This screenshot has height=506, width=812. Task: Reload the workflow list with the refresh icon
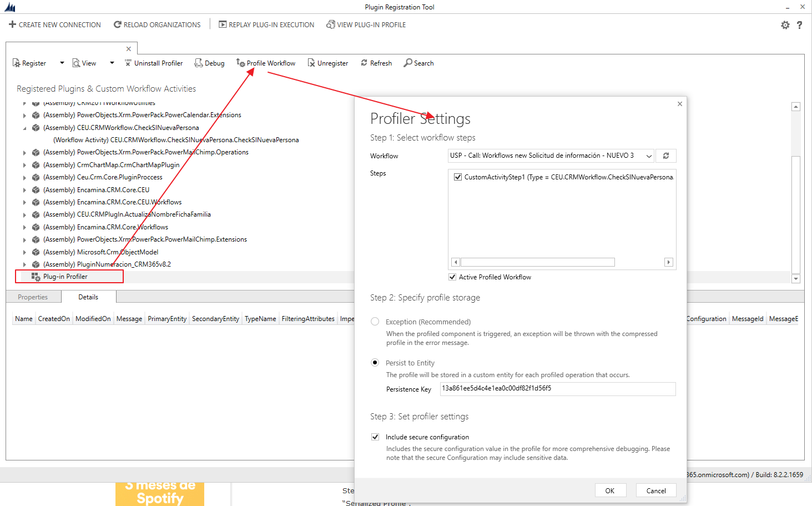[x=666, y=156]
